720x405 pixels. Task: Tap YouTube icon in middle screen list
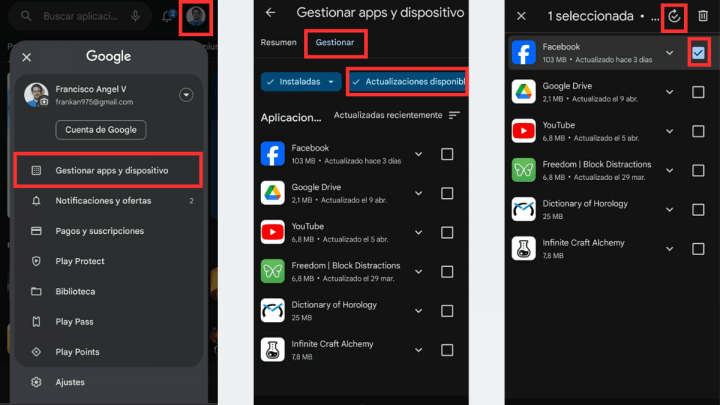pyautogui.click(x=273, y=232)
